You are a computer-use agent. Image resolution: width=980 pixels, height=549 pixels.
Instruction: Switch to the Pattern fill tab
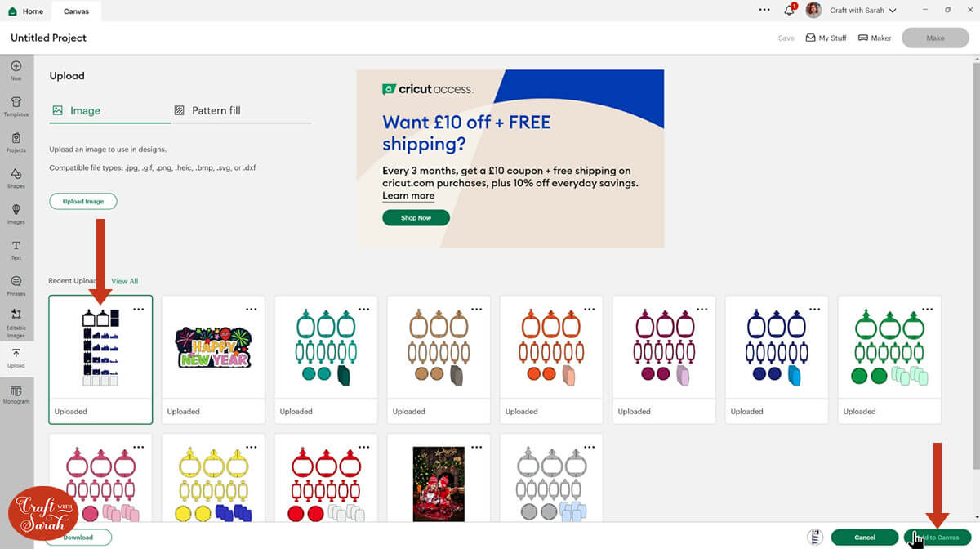pos(207,110)
